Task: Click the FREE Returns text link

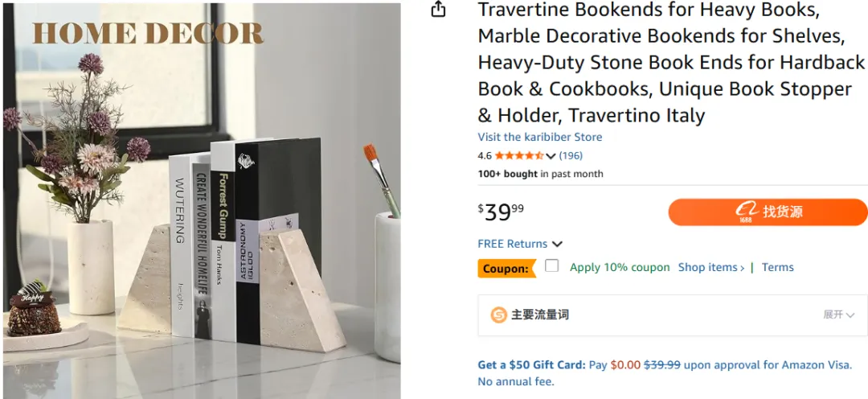Action: (x=513, y=244)
